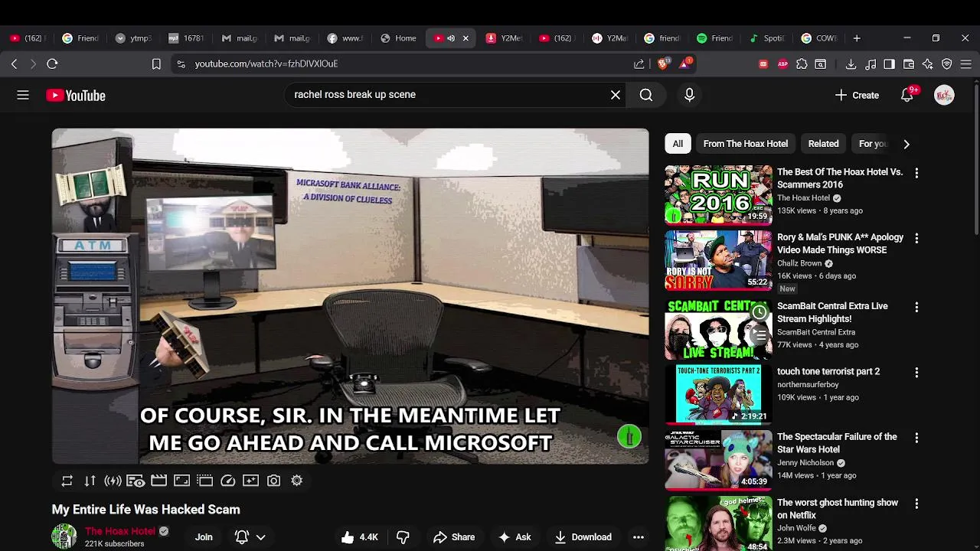980x551 pixels.
Task: Switch to the Home browser tab
Action: tap(398, 38)
